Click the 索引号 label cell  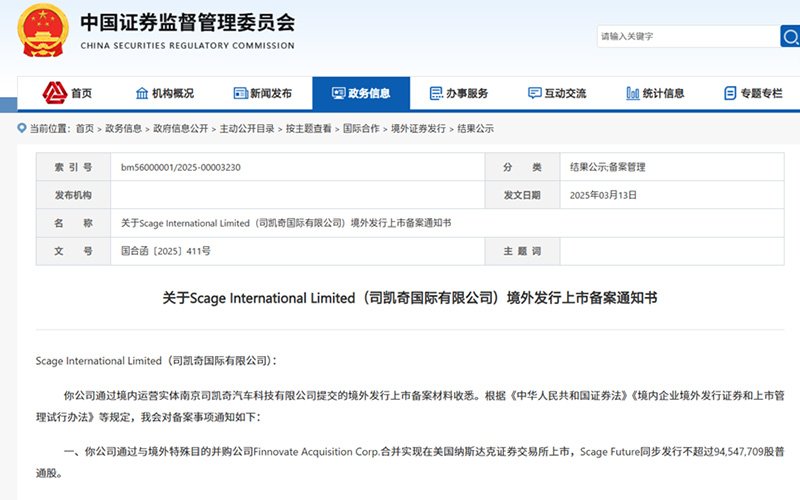pos(73,167)
